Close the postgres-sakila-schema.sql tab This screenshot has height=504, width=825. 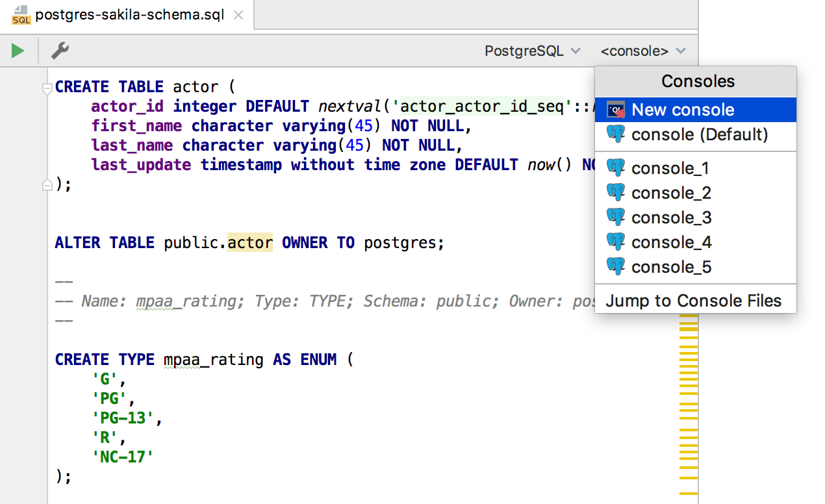pyautogui.click(x=238, y=16)
